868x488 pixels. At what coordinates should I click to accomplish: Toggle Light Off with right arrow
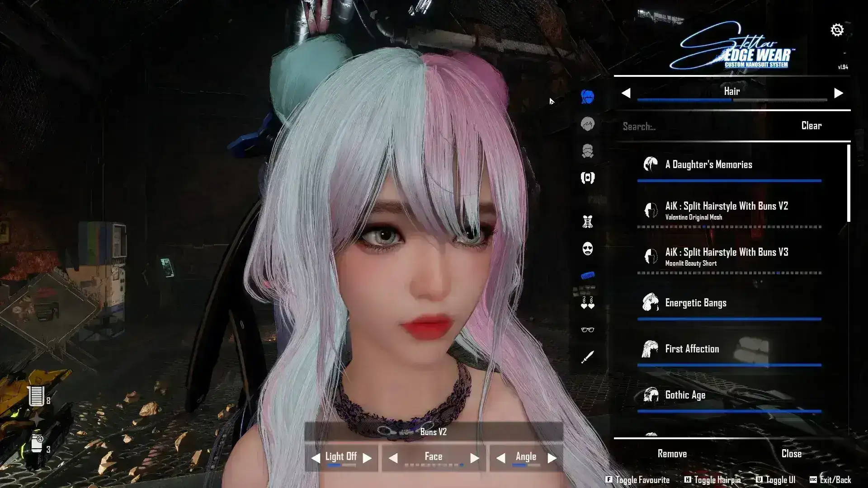pyautogui.click(x=368, y=458)
